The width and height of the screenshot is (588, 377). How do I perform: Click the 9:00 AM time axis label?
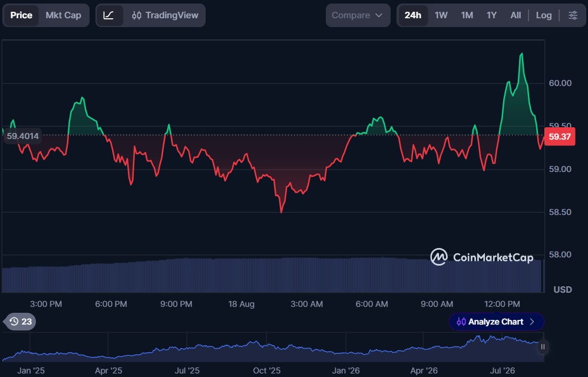(437, 304)
